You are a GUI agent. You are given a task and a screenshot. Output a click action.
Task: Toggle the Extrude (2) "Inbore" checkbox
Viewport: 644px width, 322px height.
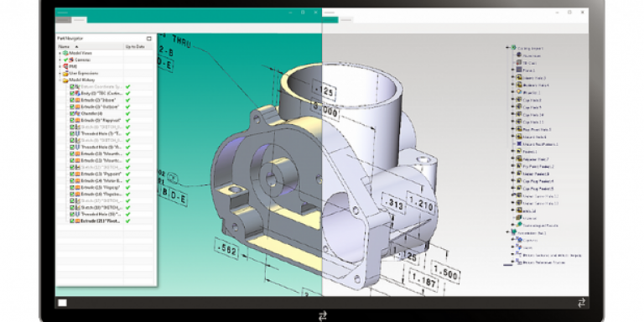[71, 100]
